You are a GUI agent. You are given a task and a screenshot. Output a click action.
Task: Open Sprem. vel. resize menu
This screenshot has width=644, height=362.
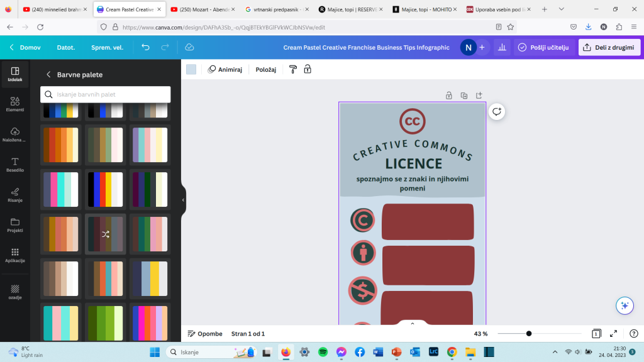[107, 48]
